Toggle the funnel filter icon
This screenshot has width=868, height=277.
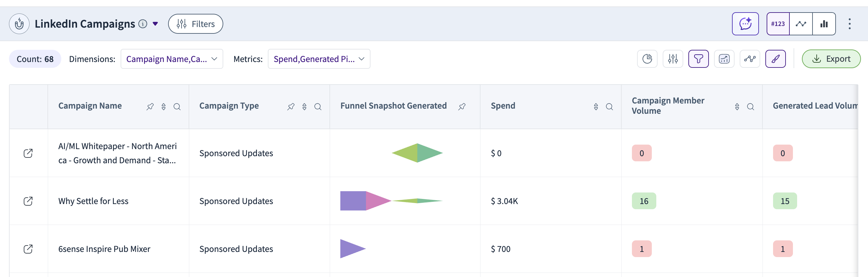coord(698,59)
